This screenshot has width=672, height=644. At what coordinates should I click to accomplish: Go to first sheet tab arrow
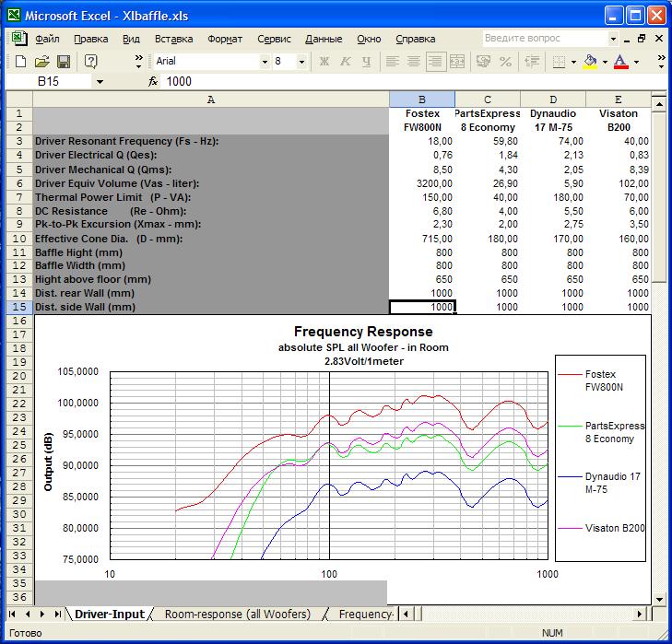(x=12, y=614)
